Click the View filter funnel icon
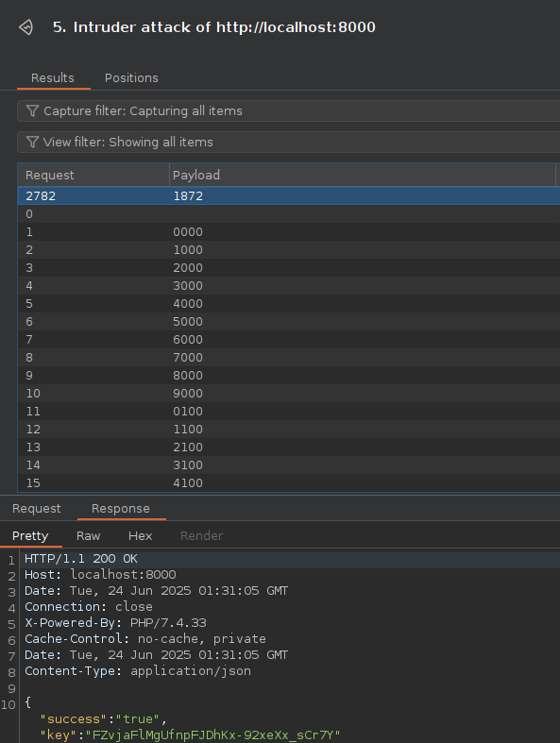The width and height of the screenshot is (560, 743). click(32, 143)
